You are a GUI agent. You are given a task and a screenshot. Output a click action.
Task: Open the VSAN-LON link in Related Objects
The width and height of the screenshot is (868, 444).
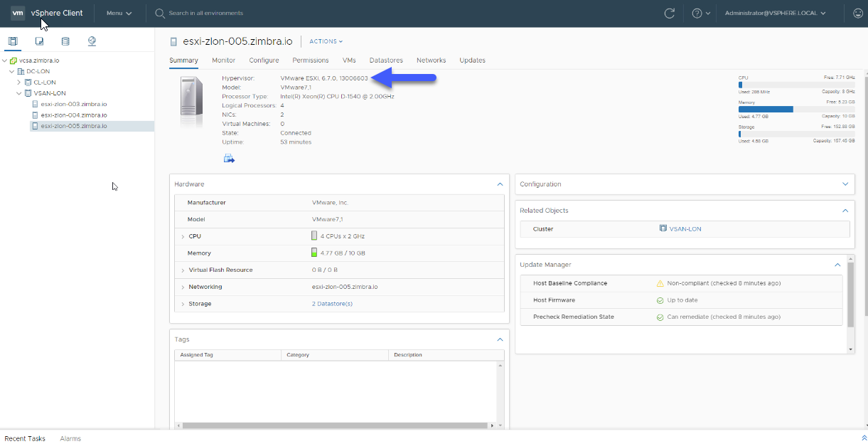(685, 228)
